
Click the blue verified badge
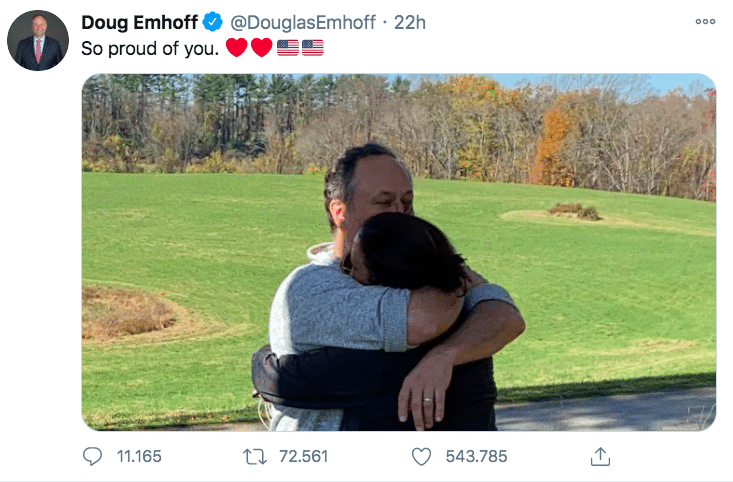coord(213,22)
